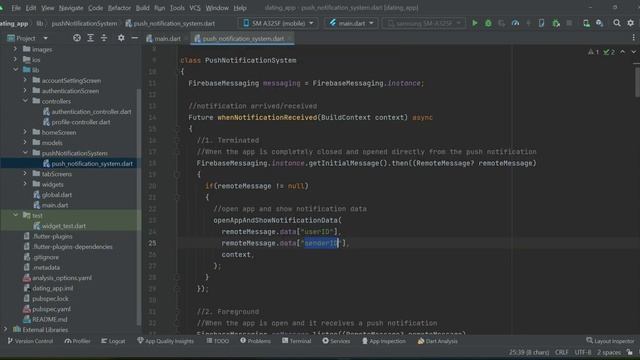
Task: Open IDE settings gear in top toolbar
Action: click(631, 23)
